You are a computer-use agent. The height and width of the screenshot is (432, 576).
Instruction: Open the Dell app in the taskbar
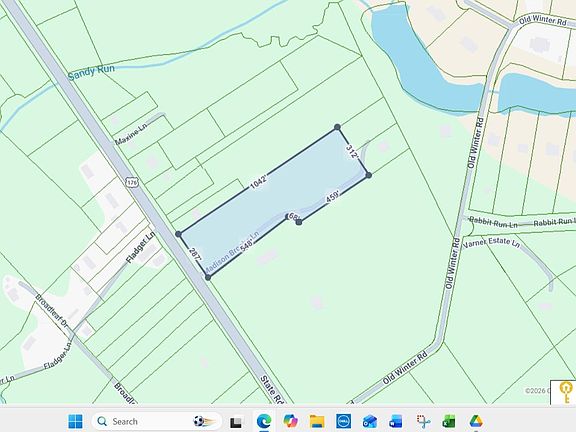[x=343, y=421]
